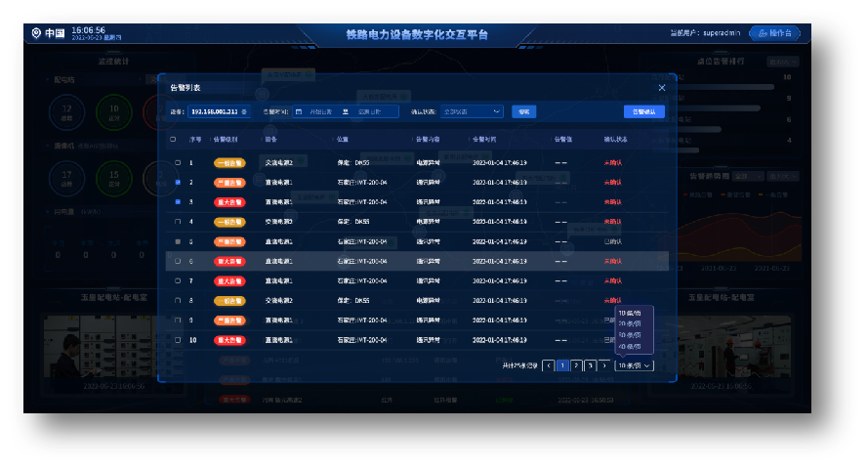Select 20条/页 from the page size list
This screenshot has height=470, width=868.
pyautogui.click(x=630, y=322)
